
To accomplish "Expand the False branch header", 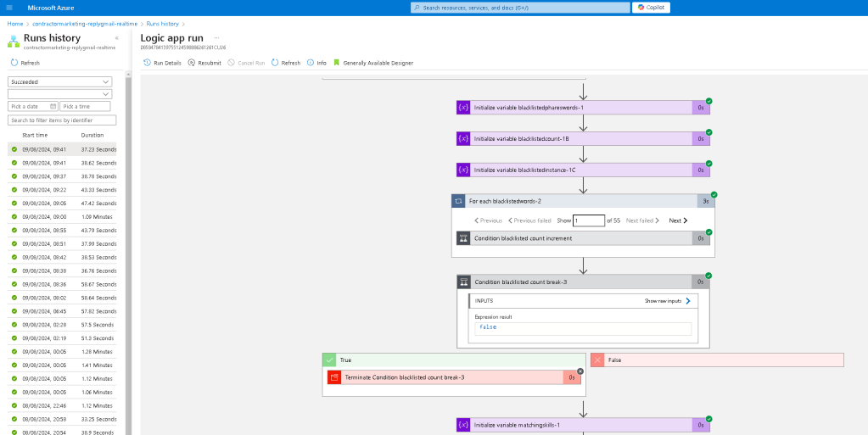I will (718, 360).
